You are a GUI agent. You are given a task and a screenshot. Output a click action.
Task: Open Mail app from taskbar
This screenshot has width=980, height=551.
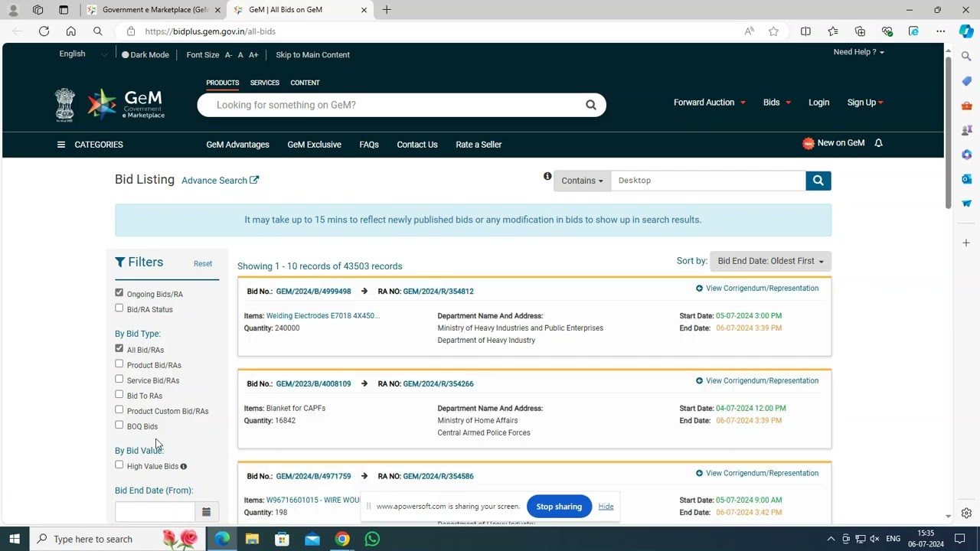[x=312, y=540]
